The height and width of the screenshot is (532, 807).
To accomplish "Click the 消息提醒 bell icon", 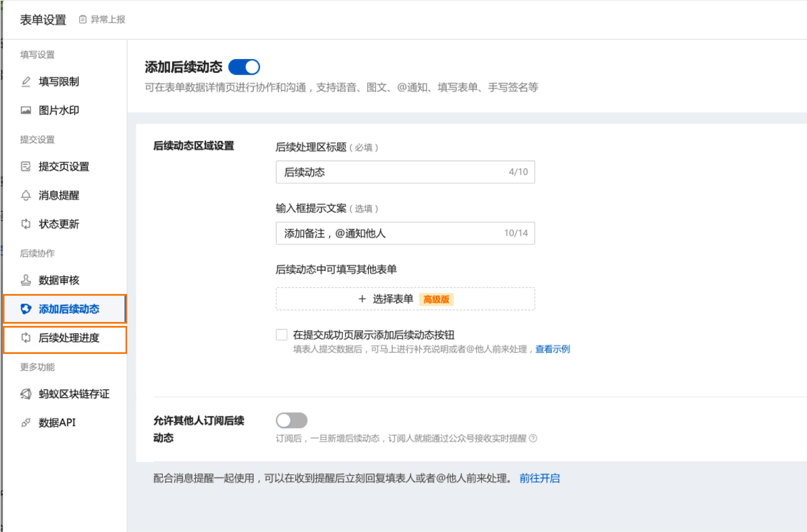I will point(26,195).
